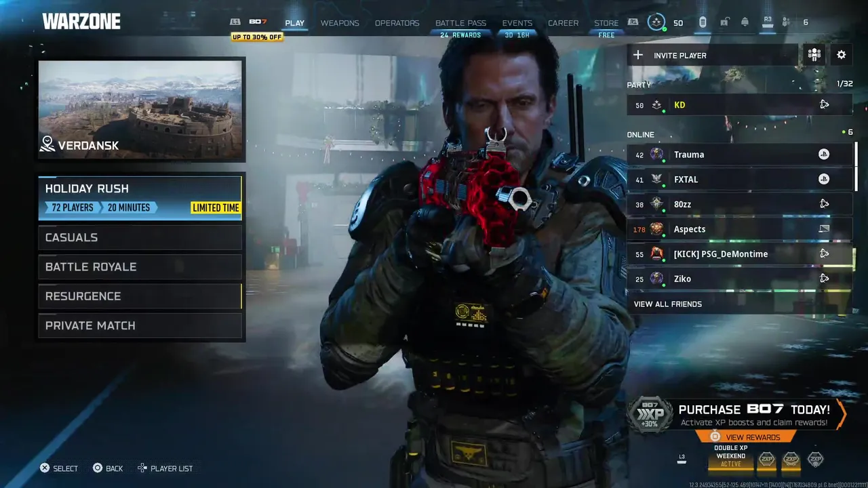The height and width of the screenshot is (488, 868).
Task: Open the notifications bell in the top bar
Action: click(745, 22)
